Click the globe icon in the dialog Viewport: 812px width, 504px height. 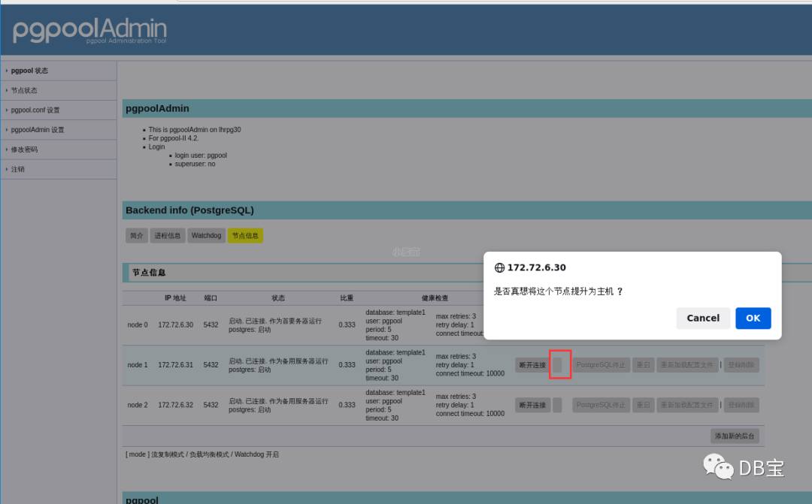pyautogui.click(x=499, y=267)
